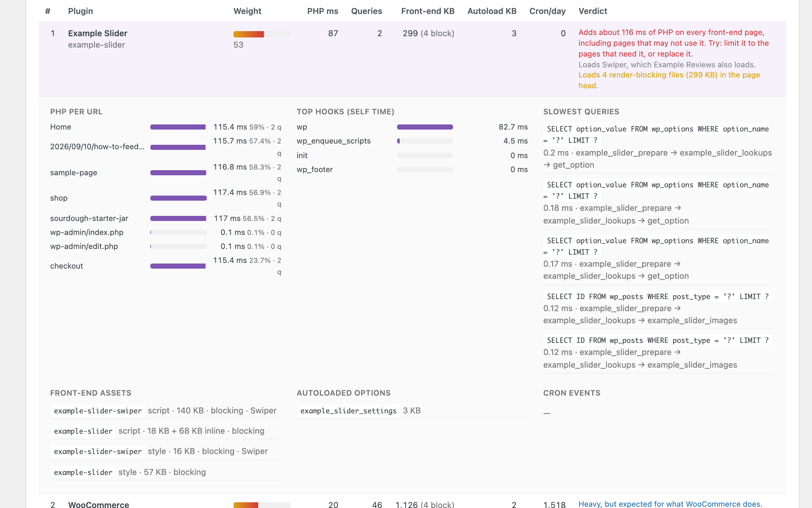
Task: Click the orange render-blocking files warning
Action: (x=669, y=80)
